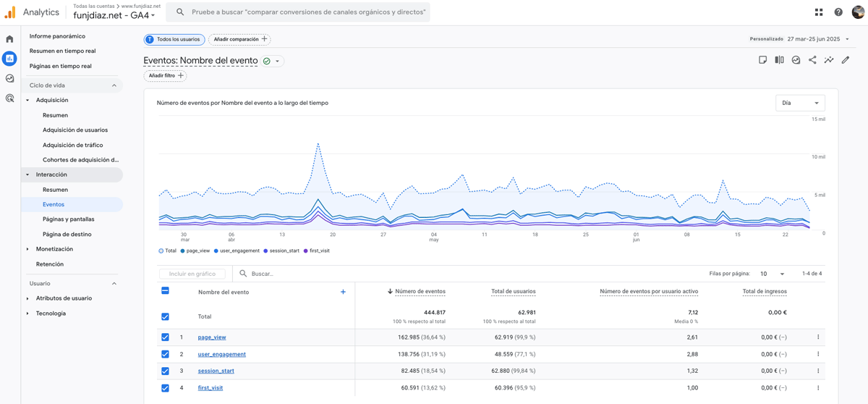Image resolution: width=868 pixels, height=404 pixels.
Task: Open row menu for page_view
Action: coord(818,337)
